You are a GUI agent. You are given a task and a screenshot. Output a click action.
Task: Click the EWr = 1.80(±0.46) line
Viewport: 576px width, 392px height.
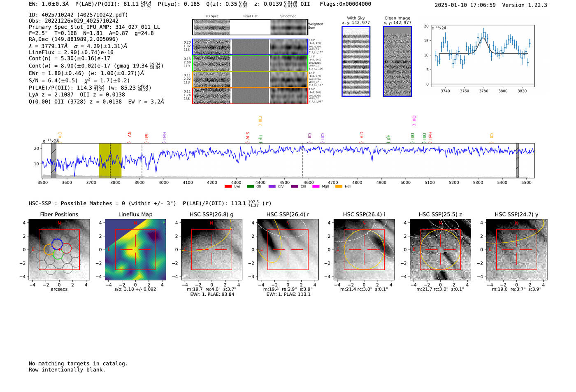86,73
